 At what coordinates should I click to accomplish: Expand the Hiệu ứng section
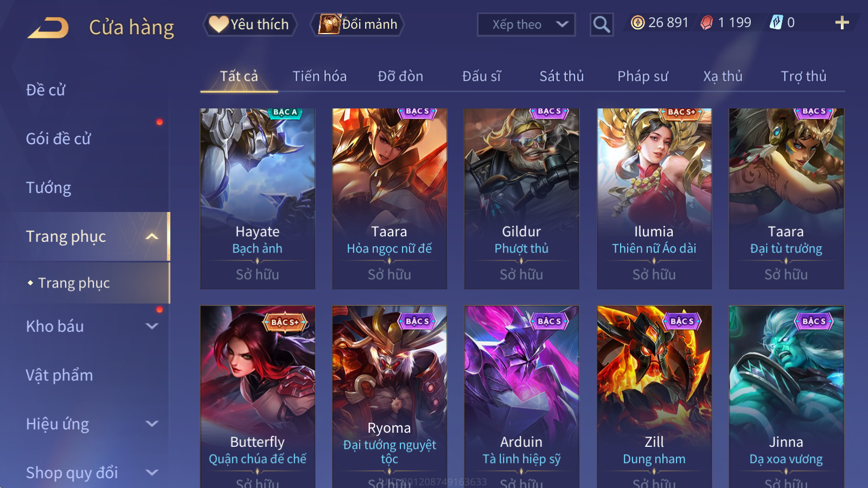click(x=152, y=424)
